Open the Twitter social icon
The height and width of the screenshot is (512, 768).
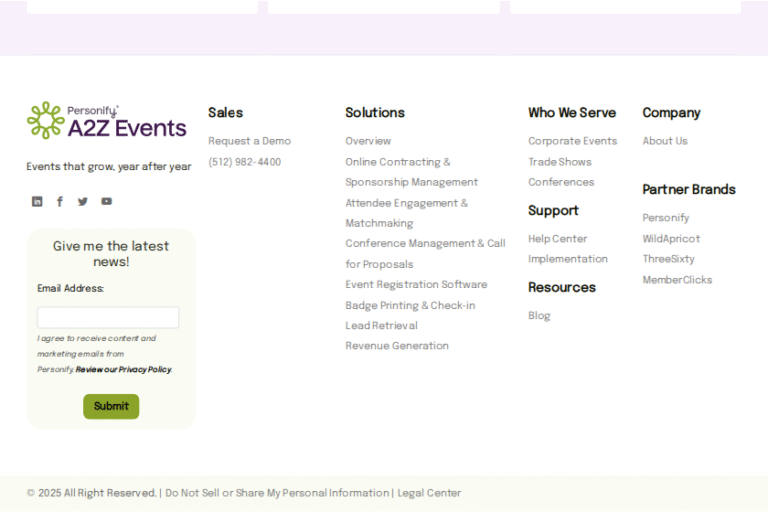tap(83, 201)
